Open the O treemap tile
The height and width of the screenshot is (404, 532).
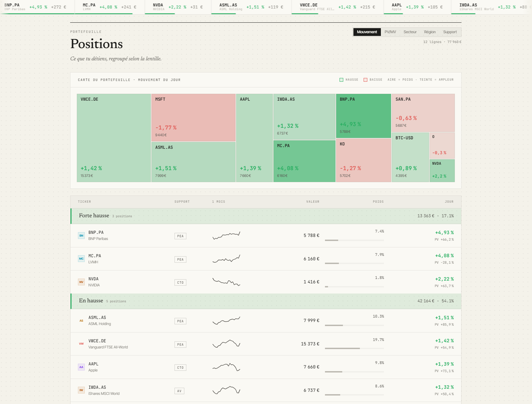442,145
